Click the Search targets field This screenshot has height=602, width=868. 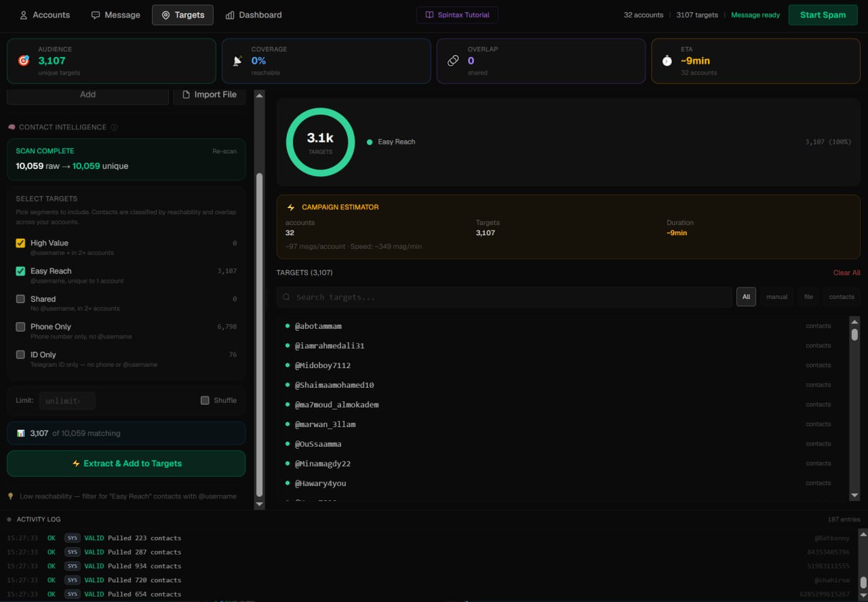pyautogui.click(x=504, y=297)
